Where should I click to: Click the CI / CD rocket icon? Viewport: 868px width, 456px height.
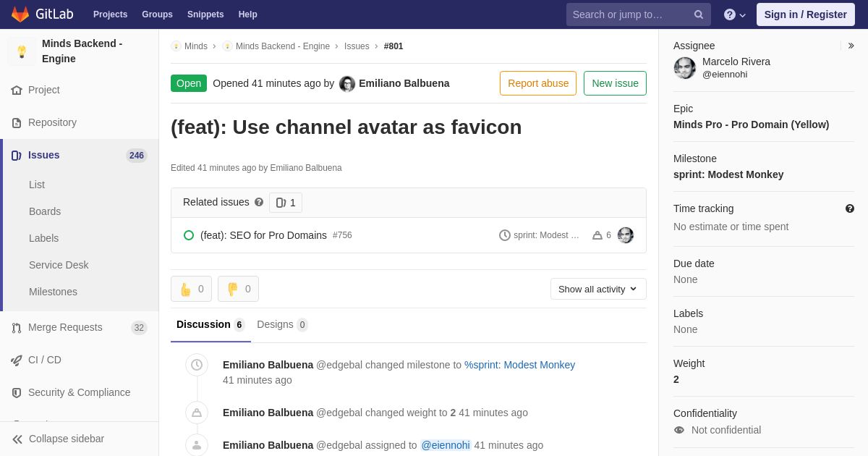pos(17,360)
